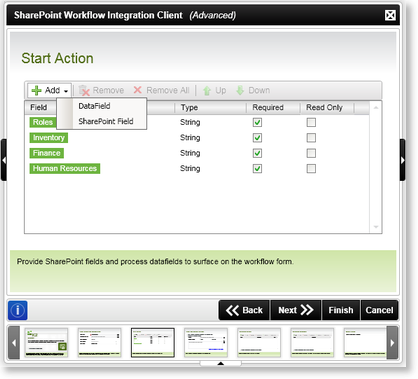Open the fifth wizard page thumbnail
418x379 pixels.
tap(259, 343)
